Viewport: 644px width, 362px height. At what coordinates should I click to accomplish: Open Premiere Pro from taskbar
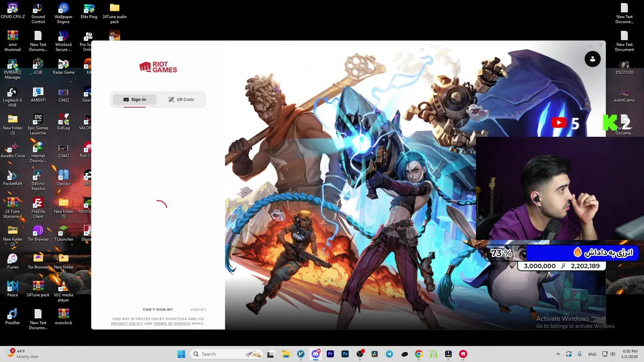[x=330, y=354]
